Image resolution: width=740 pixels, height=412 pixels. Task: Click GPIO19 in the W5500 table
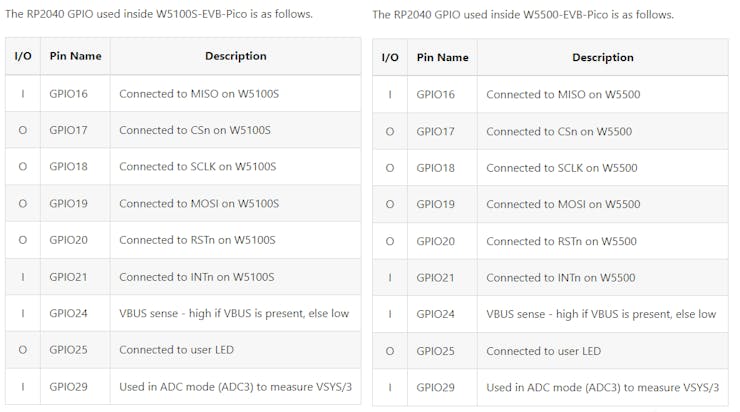(x=435, y=204)
